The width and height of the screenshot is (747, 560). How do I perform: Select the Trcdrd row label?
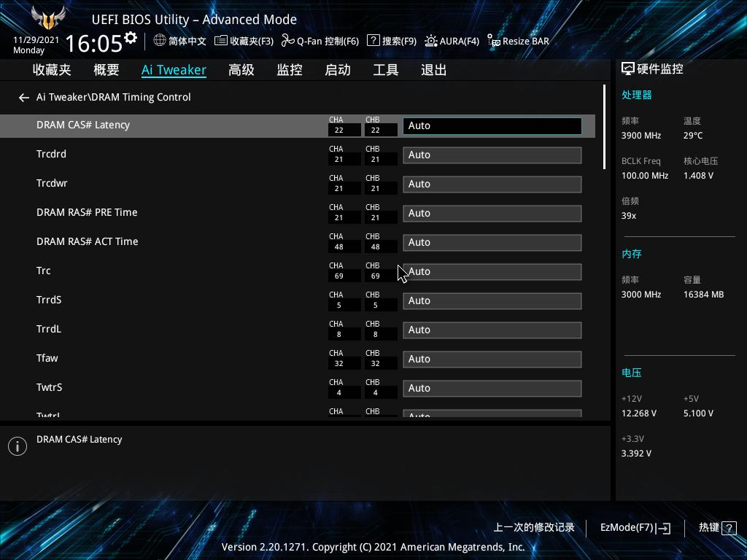click(52, 155)
